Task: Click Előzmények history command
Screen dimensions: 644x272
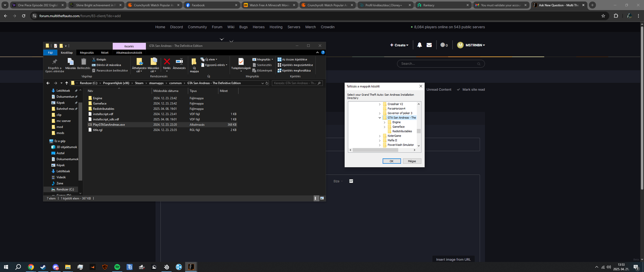Action: point(262,71)
